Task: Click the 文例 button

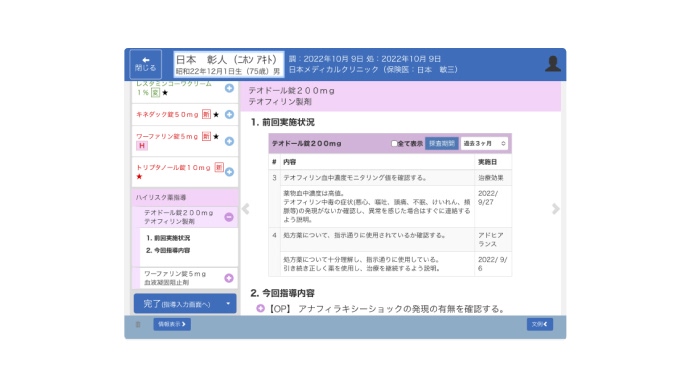Action: pyautogui.click(x=540, y=324)
